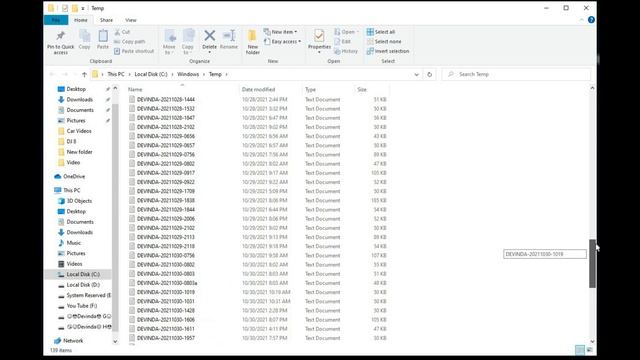
Task: Click the Paste ribbon icon
Action: (x=103, y=36)
